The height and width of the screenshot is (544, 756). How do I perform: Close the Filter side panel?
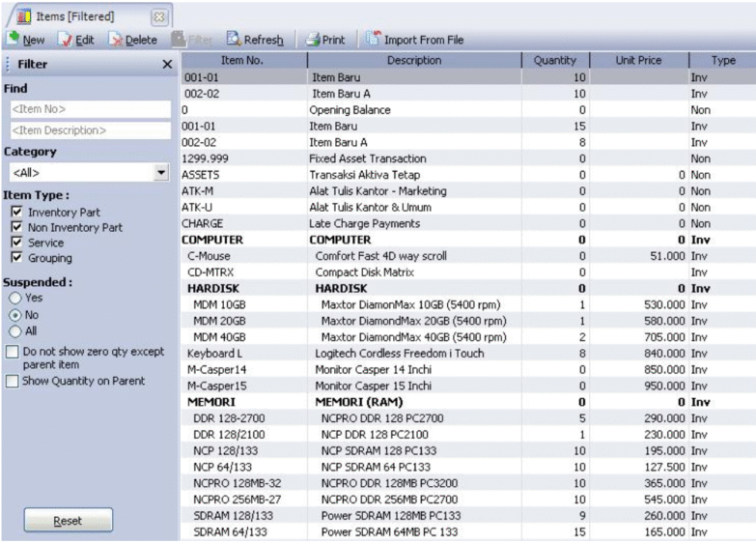click(x=166, y=64)
